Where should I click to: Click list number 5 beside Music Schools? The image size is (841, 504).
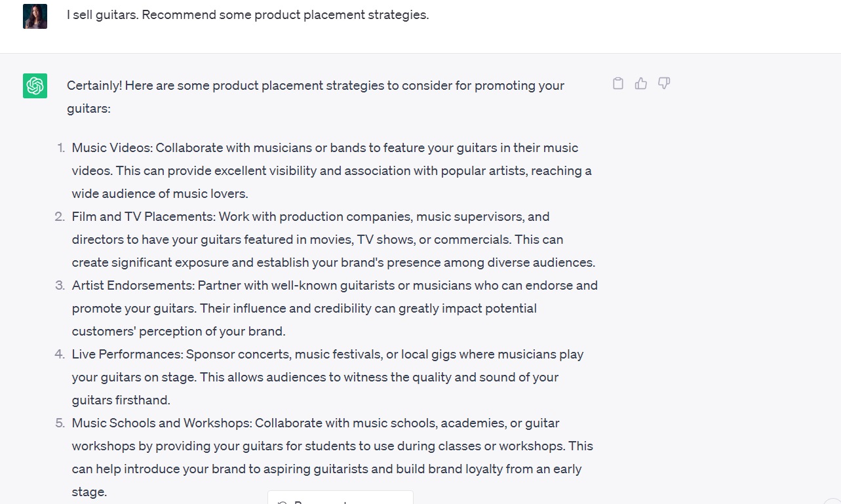tap(60, 423)
